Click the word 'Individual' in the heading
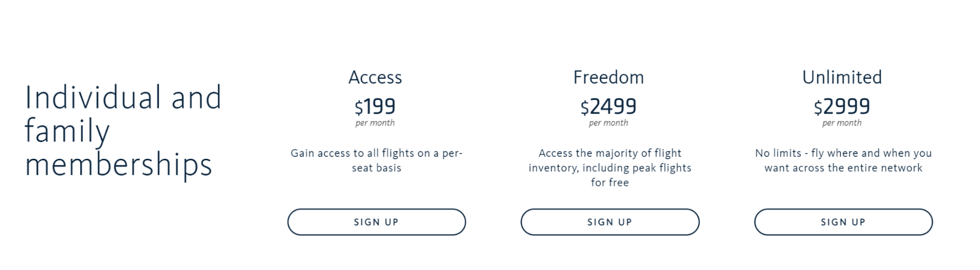Viewport: 980px width, 270px height. pos(93,98)
